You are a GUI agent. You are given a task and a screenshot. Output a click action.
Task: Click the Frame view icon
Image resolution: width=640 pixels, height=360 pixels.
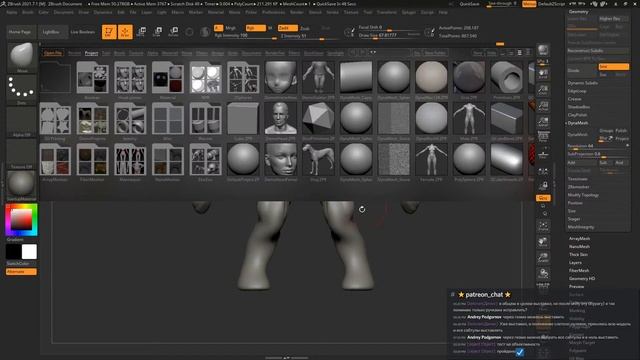[x=543, y=226]
